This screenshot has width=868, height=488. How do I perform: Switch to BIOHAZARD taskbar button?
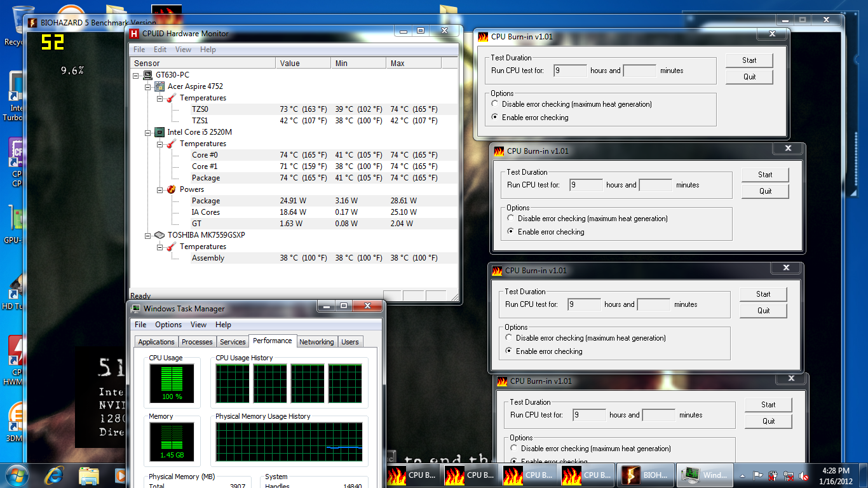pos(644,475)
